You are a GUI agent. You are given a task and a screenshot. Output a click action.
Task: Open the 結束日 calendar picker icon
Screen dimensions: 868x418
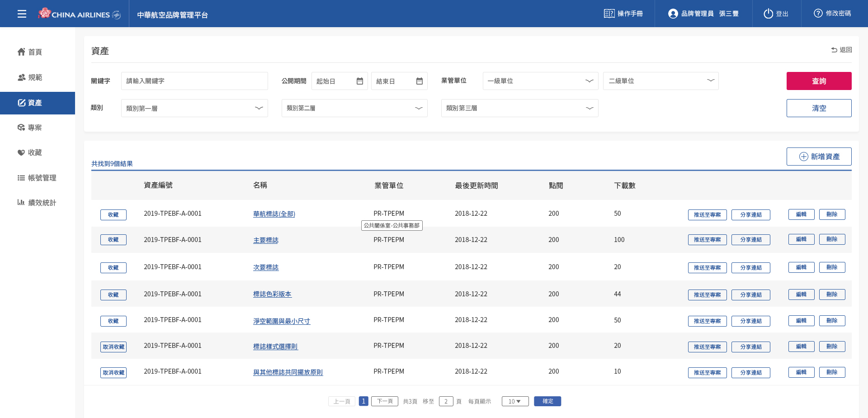click(x=420, y=81)
